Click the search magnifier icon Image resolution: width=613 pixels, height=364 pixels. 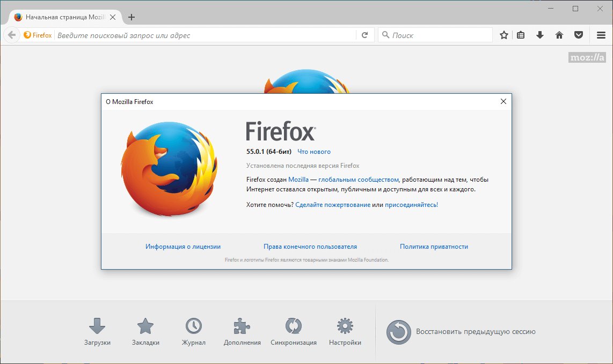point(385,35)
